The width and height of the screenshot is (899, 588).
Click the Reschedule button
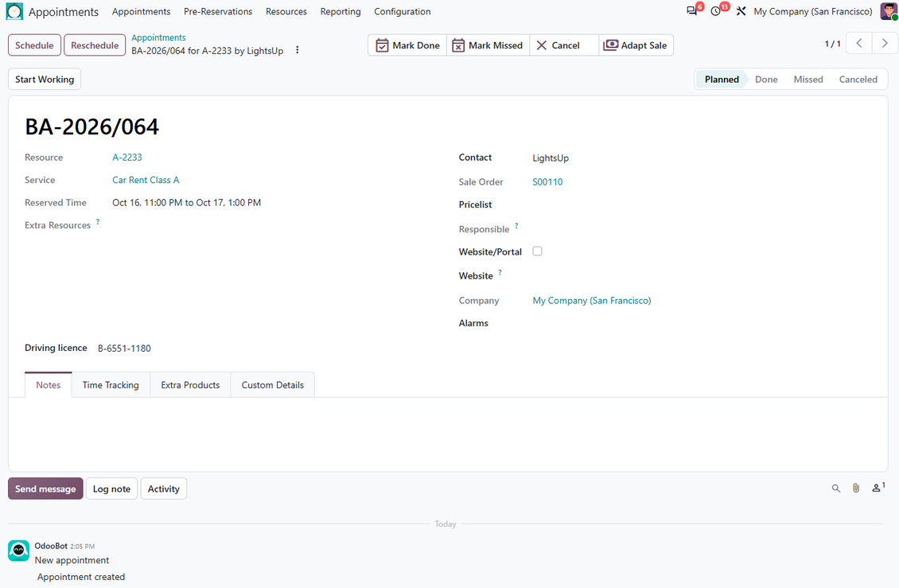(95, 45)
